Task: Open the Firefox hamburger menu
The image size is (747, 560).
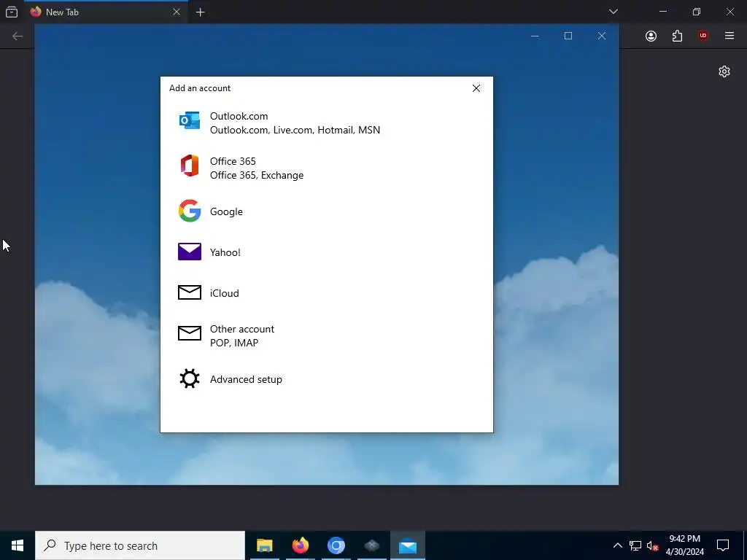Action: (x=729, y=36)
